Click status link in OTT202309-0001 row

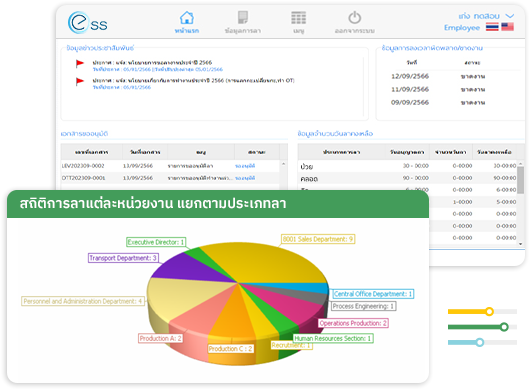click(x=245, y=178)
